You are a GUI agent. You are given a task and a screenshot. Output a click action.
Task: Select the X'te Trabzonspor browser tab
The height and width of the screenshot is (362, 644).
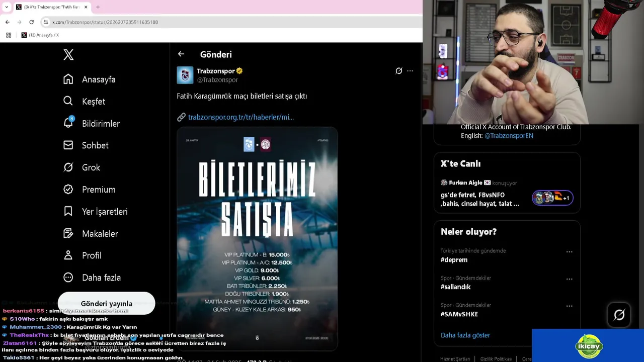[x=51, y=7]
